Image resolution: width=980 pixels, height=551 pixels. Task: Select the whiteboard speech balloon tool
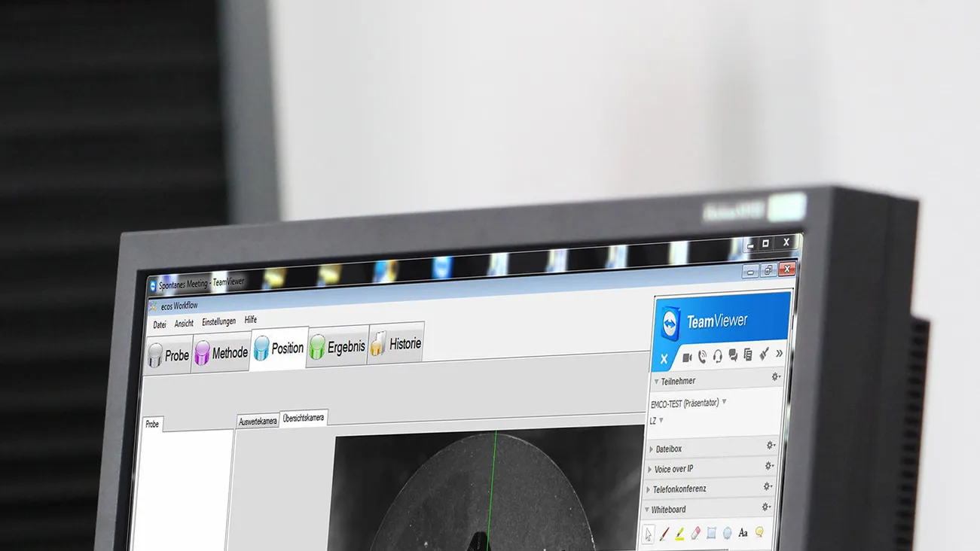[759, 531]
